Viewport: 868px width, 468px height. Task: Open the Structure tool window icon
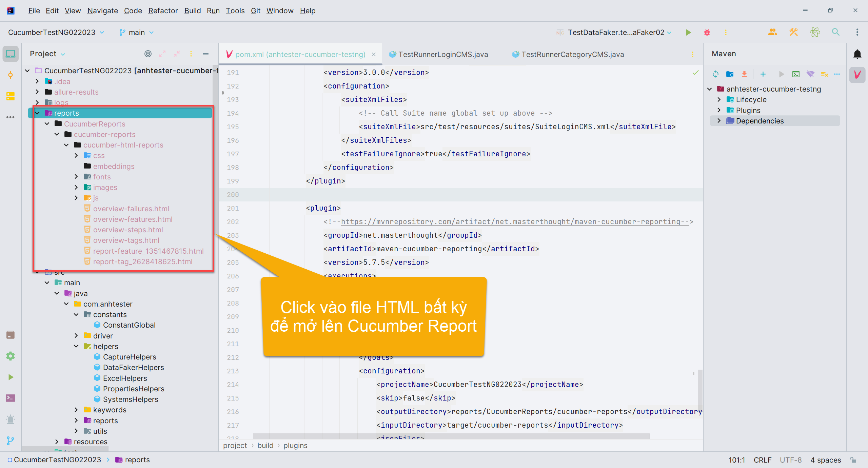coord(11,96)
